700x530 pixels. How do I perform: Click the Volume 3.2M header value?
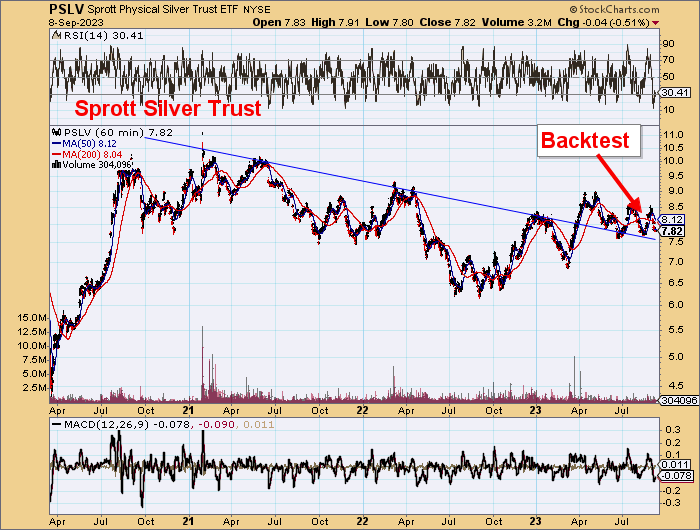(517, 22)
